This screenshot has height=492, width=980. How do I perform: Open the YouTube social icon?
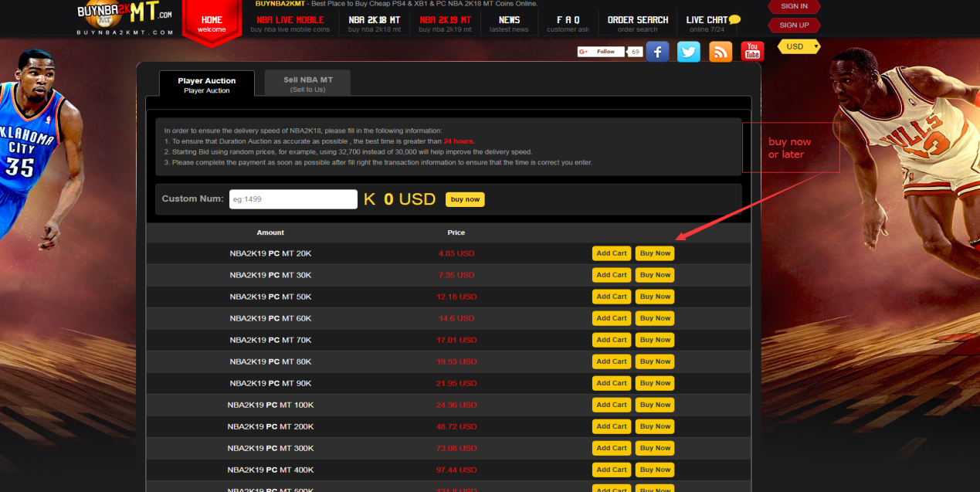752,52
